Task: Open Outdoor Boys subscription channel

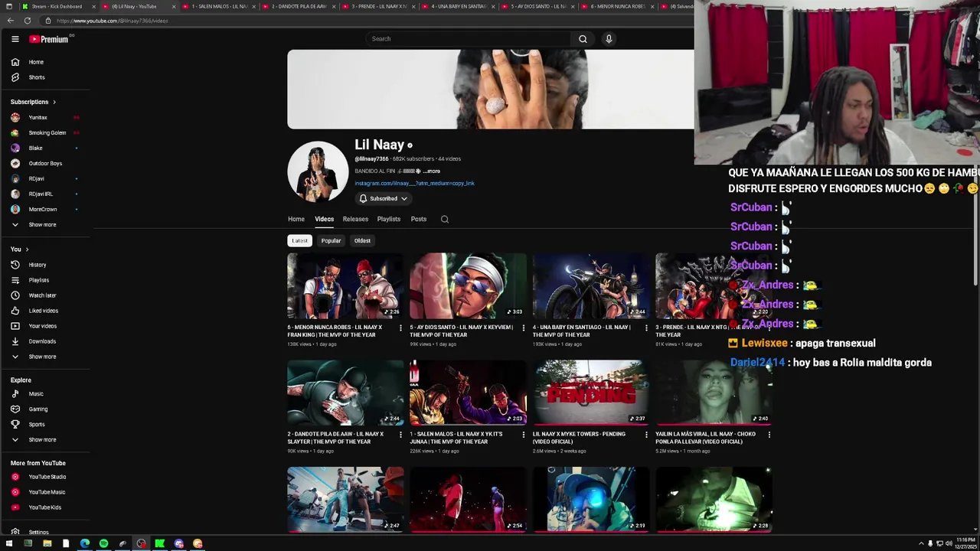Action: (x=46, y=164)
